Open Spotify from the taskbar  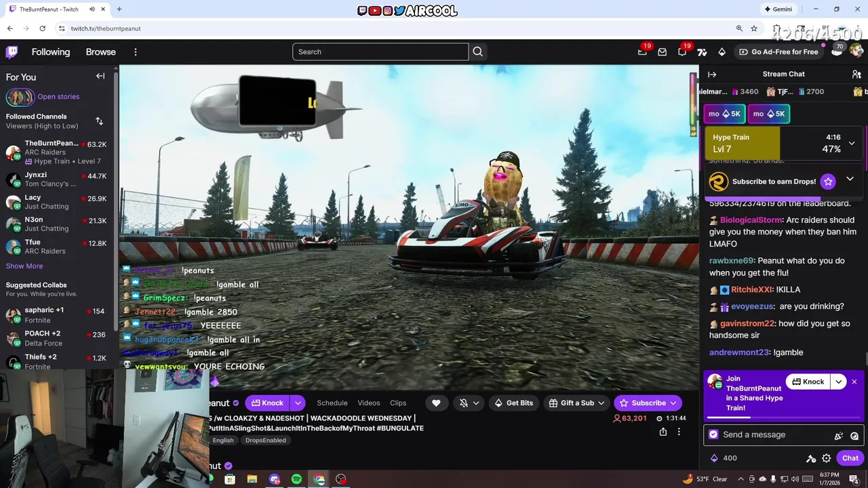(296, 479)
